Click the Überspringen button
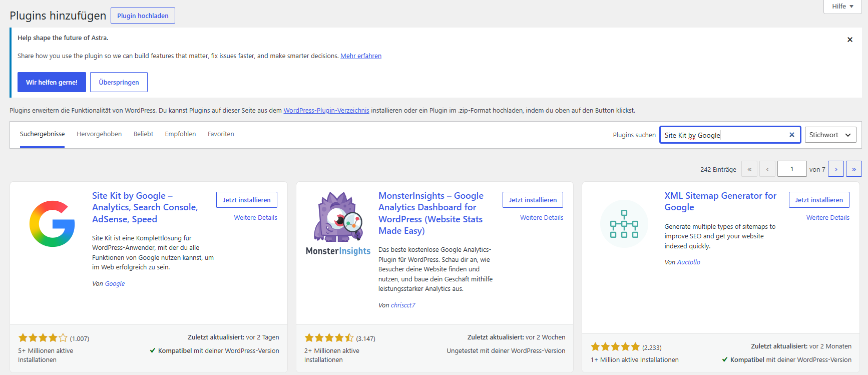 click(x=119, y=82)
